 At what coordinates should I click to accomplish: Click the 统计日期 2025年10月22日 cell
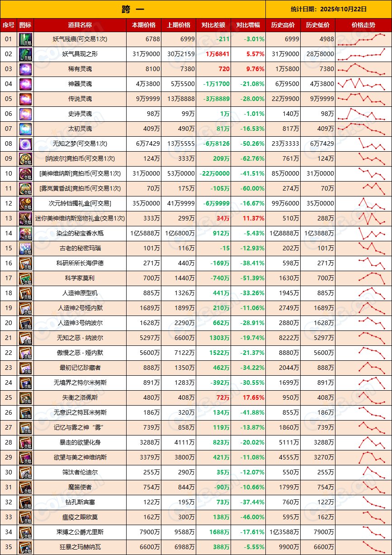[x=328, y=9]
